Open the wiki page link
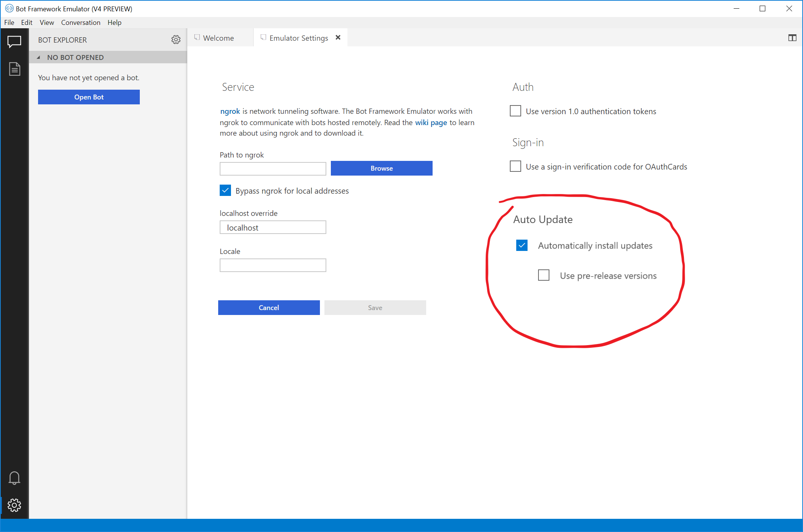This screenshot has height=532, width=803. pos(431,122)
